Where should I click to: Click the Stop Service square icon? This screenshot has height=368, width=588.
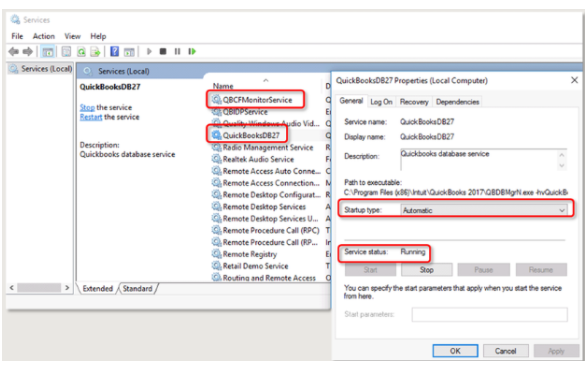163,51
